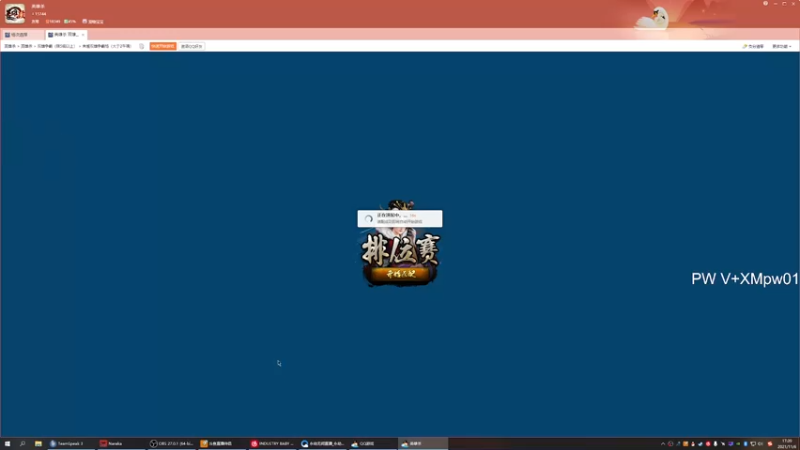Click the game avatar in the header
The image size is (800, 450).
point(15,13)
